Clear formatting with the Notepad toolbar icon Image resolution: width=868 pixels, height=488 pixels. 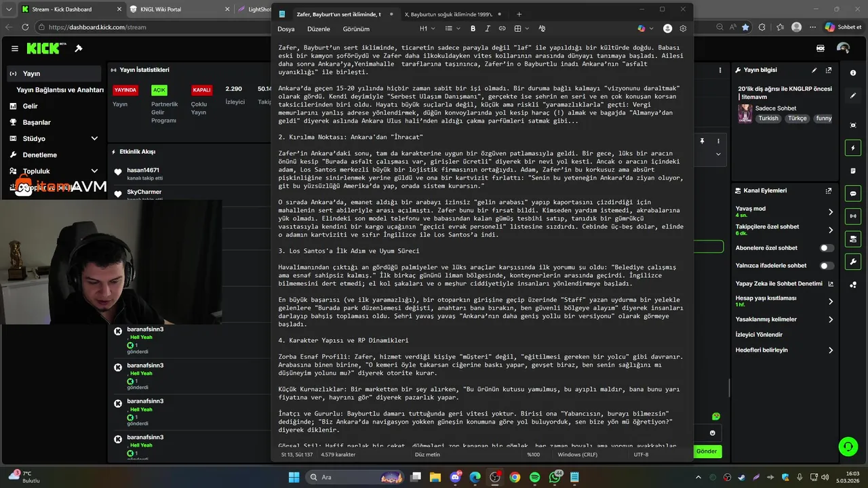[542, 28]
